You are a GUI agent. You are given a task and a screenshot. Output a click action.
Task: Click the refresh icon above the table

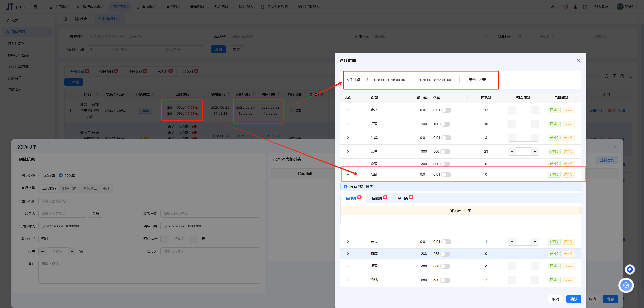[606, 76]
